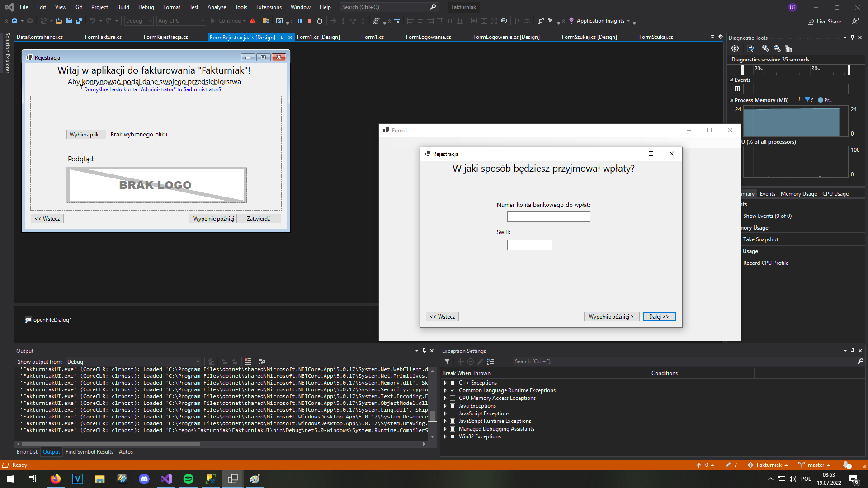Viewport: 868px width, 488px height.
Task: Click Wybierz plik... button in designer form
Action: [x=86, y=135]
